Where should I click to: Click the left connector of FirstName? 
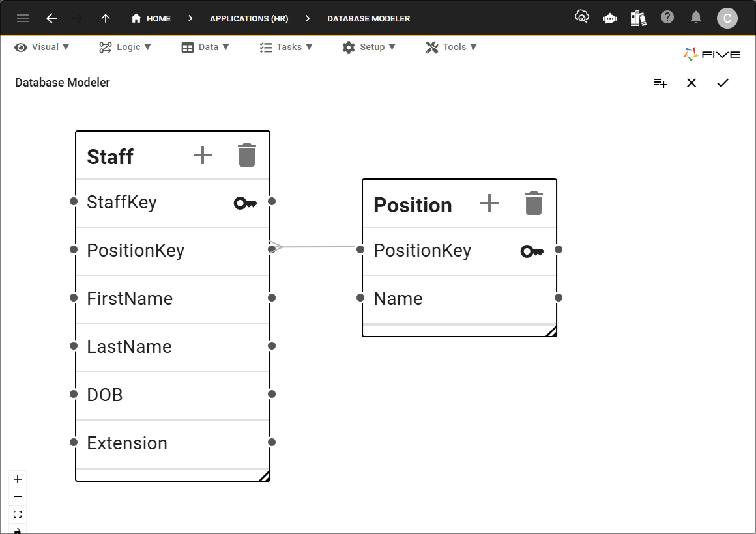(x=73, y=298)
